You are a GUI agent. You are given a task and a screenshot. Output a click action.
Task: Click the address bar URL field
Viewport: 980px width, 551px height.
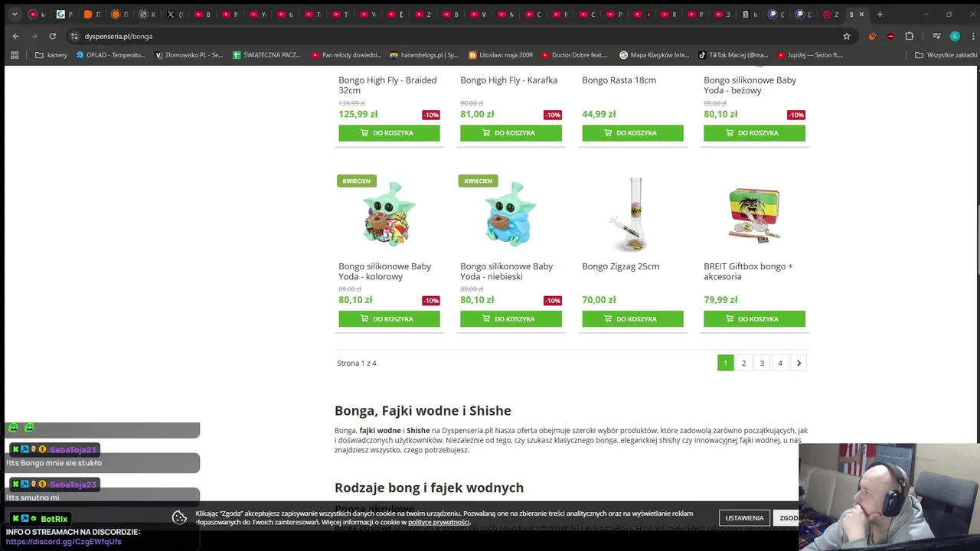point(452,36)
